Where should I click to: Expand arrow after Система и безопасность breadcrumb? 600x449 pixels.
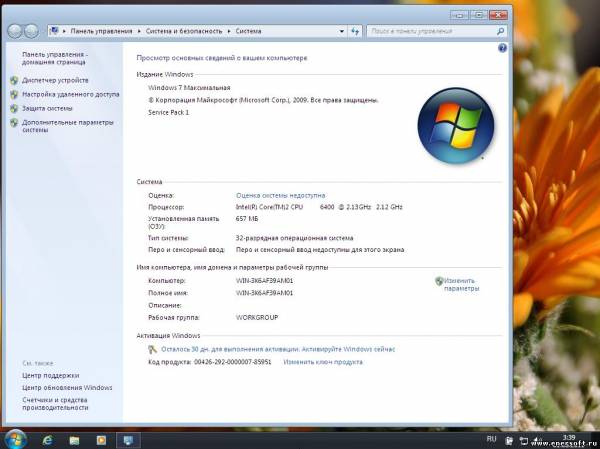pyautogui.click(x=229, y=31)
